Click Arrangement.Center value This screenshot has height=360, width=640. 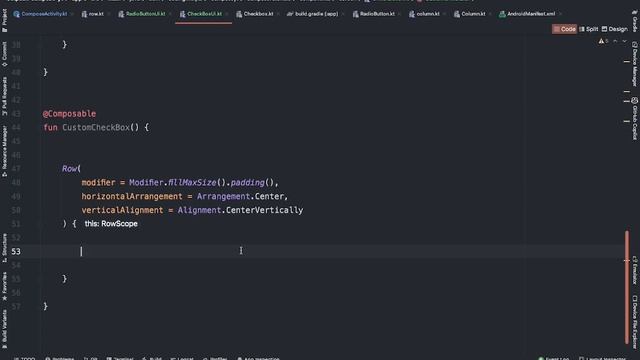(240, 196)
